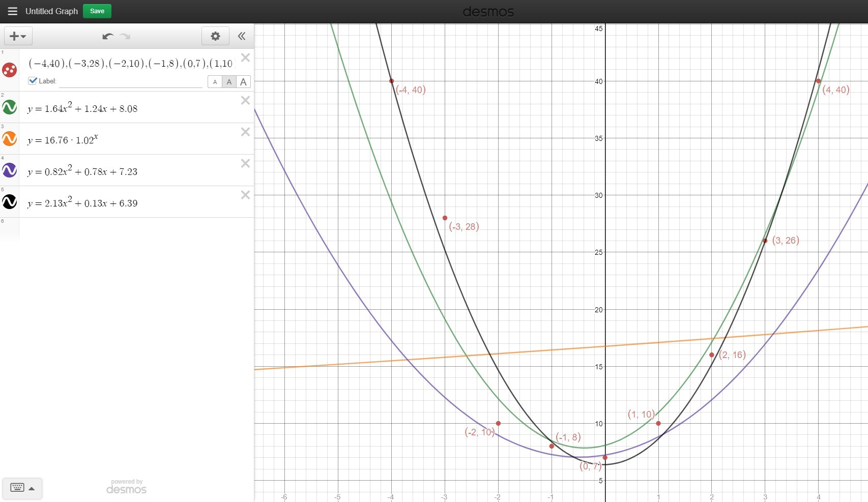Delete the y=1.64x² expression with X
Image resolution: width=868 pixels, height=502 pixels.
point(245,100)
